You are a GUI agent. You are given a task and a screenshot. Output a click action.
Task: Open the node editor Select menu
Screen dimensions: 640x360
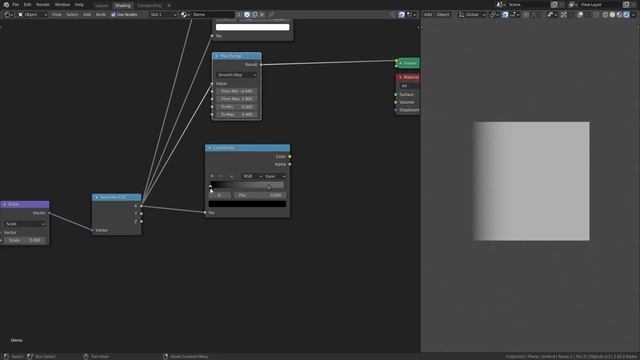(72, 15)
